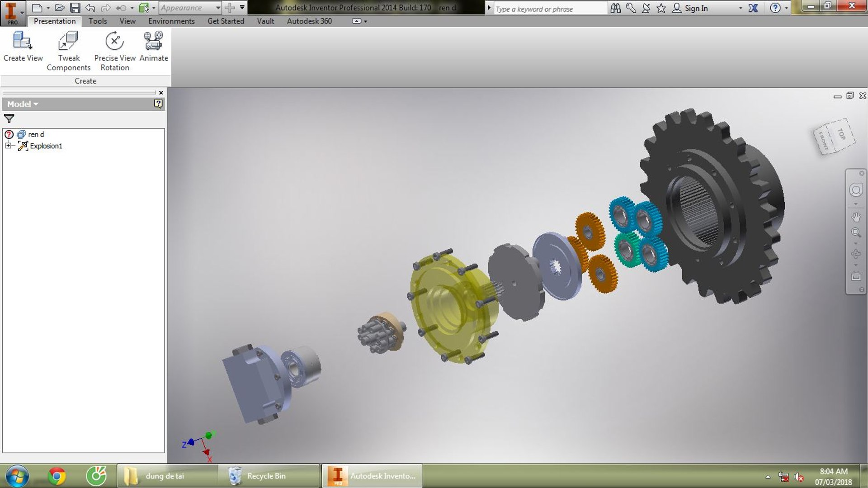Switch to the View tab
The width and height of the screenshot is (868, 488).
(127, 21)
